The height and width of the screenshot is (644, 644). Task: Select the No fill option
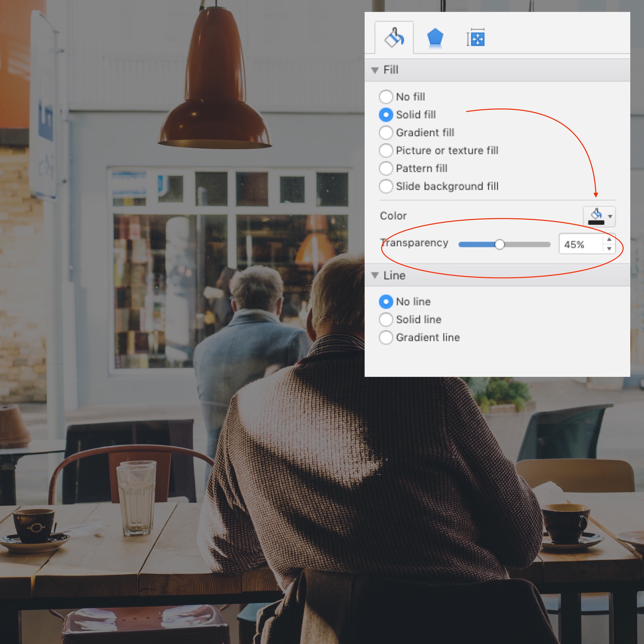(386, 97)
